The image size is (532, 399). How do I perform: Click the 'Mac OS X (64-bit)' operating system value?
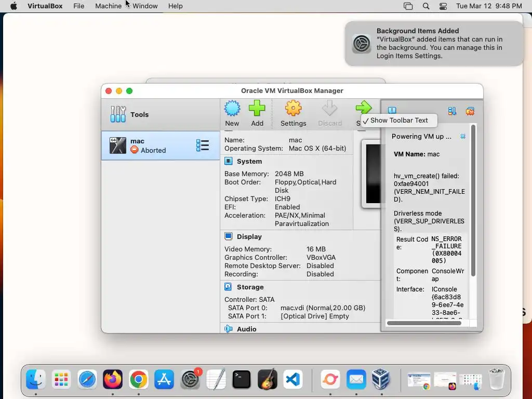coord(317,148)
